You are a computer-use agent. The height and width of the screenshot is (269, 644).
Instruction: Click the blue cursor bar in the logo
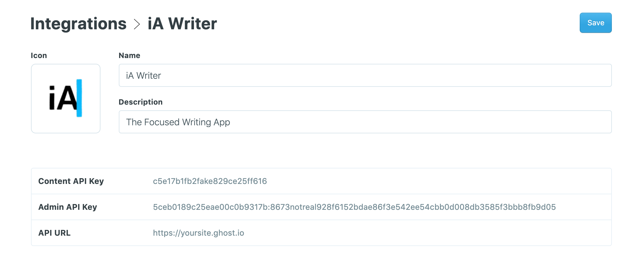pos(79,98)
